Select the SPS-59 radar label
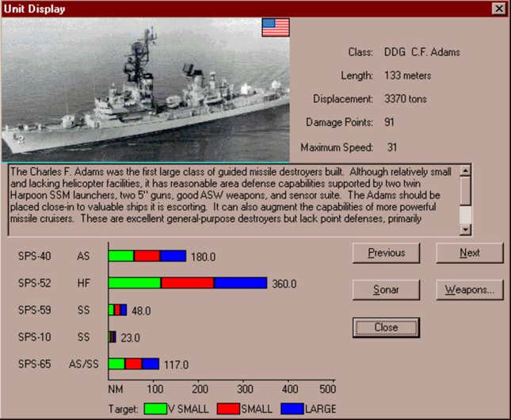Image resolution: width=511 pixels, height=420 pixels. [x=35, y=310]
